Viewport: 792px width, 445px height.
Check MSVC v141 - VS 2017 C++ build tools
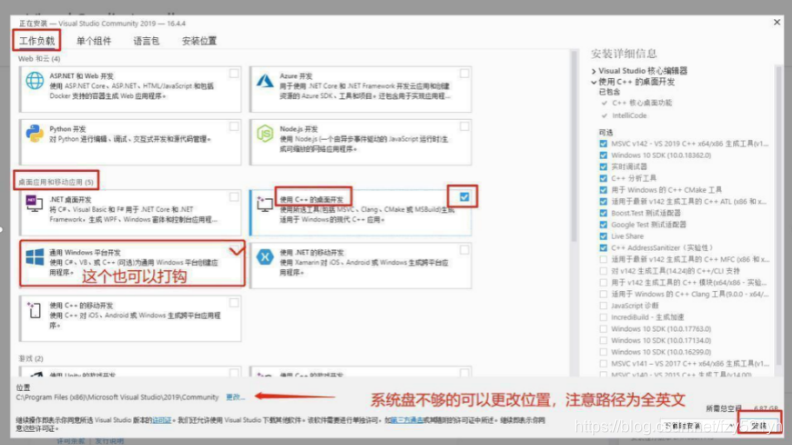603,364
